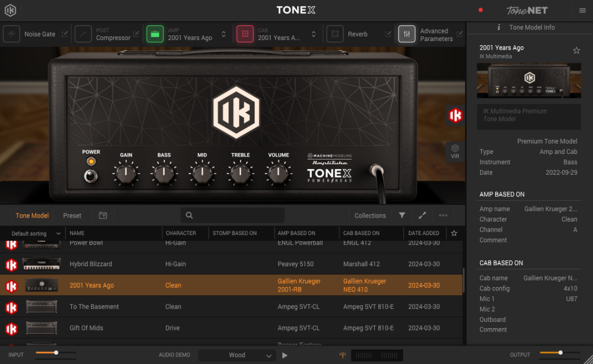Play the audio demo
This screenshot has width=593, height=364.
point(285,355)
